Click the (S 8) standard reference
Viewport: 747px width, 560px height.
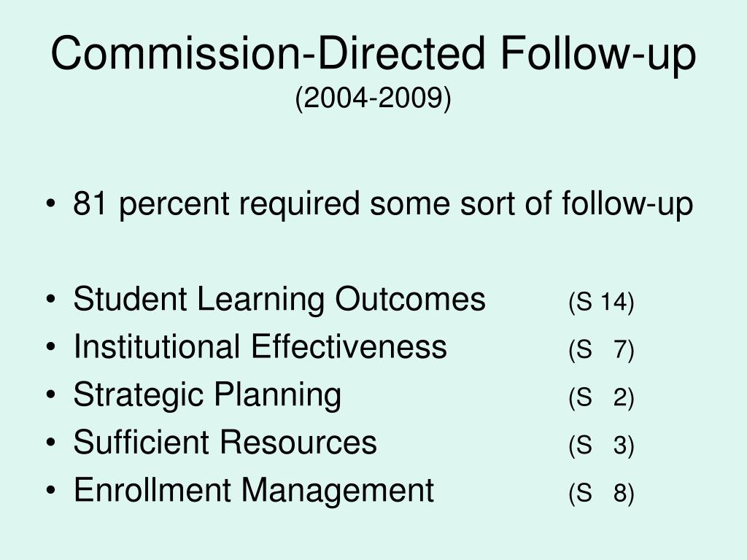pyautogui.click(x=601, y=492)
